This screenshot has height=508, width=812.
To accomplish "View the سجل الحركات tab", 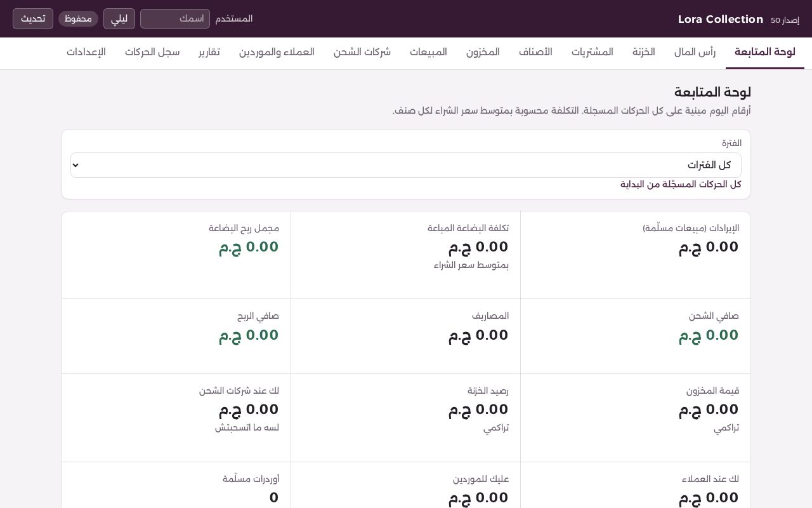I will coord(152,52).
